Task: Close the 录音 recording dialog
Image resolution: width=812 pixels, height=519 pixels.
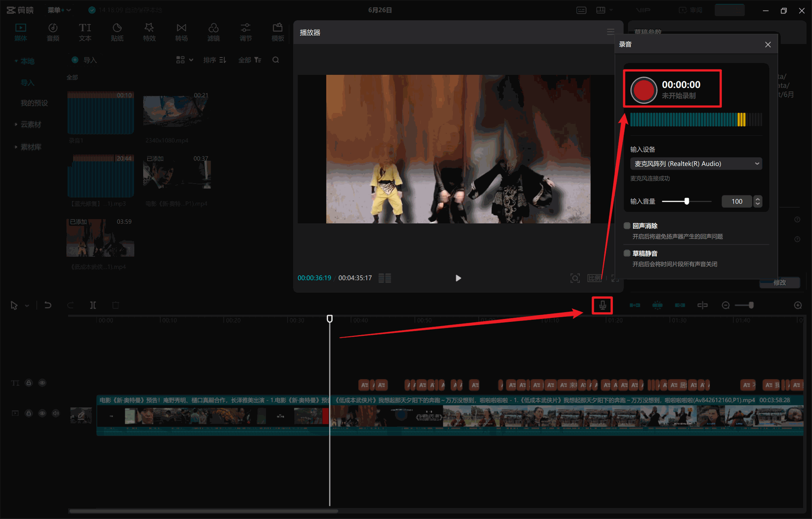Action: coord(768,44)
